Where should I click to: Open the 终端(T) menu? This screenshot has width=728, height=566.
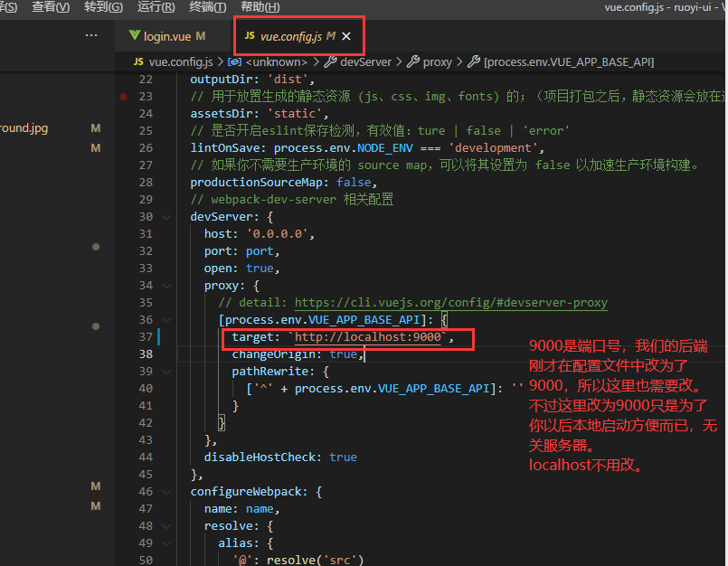207,7
